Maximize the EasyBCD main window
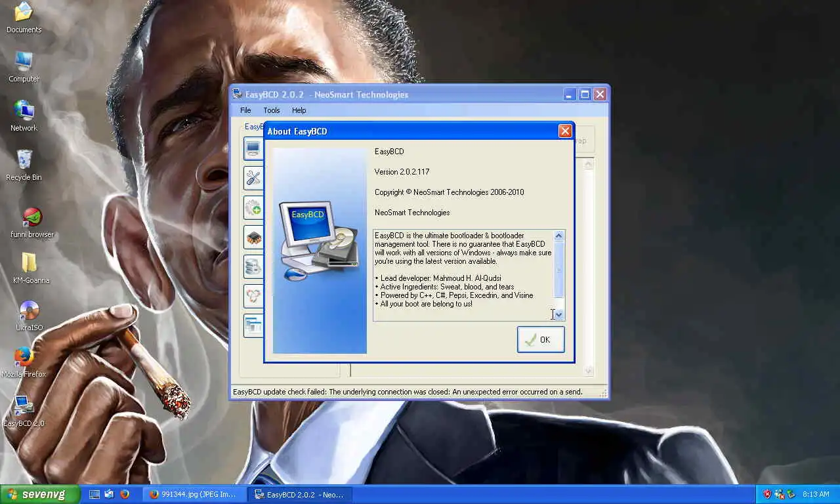 [x=585, y=94]
